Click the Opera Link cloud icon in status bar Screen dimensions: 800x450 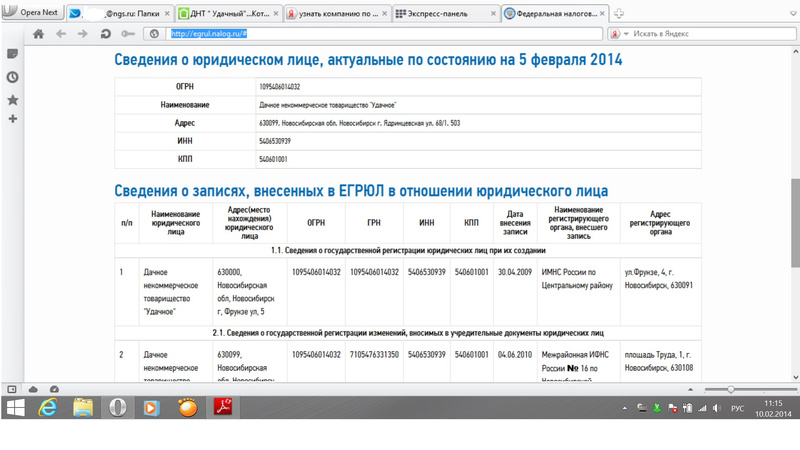pos(32,389)
